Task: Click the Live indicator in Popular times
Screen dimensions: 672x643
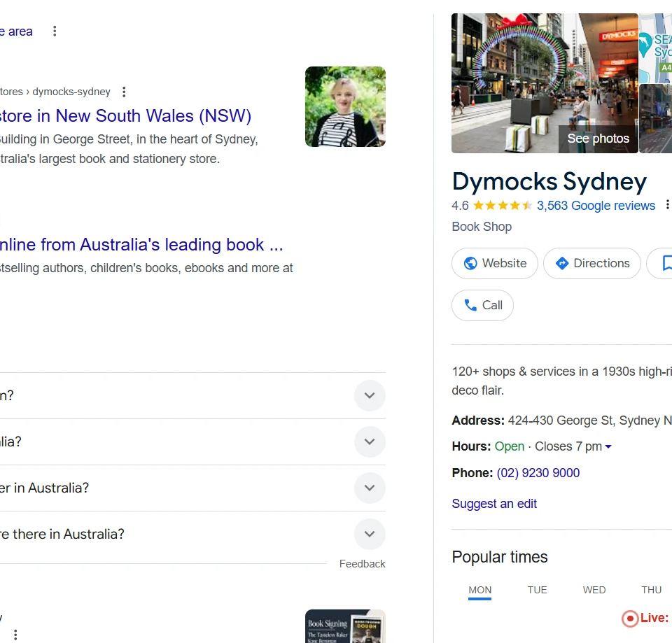Action: click(645, 618)
